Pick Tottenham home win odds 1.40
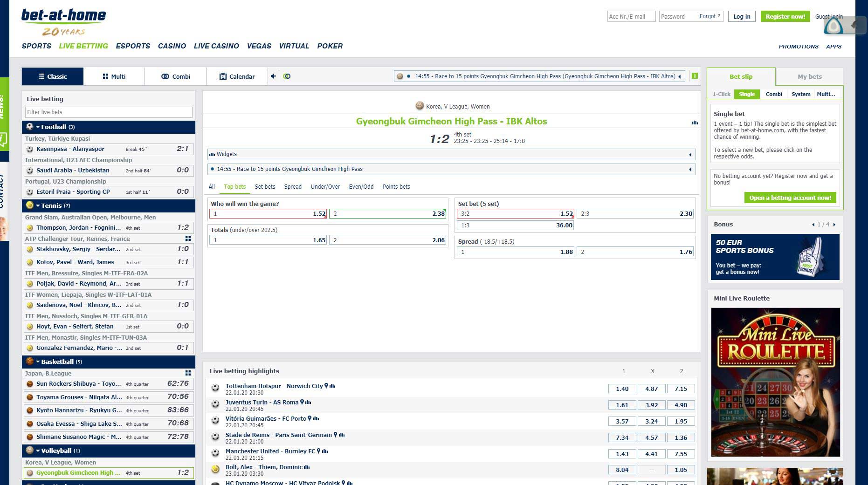 622,389
